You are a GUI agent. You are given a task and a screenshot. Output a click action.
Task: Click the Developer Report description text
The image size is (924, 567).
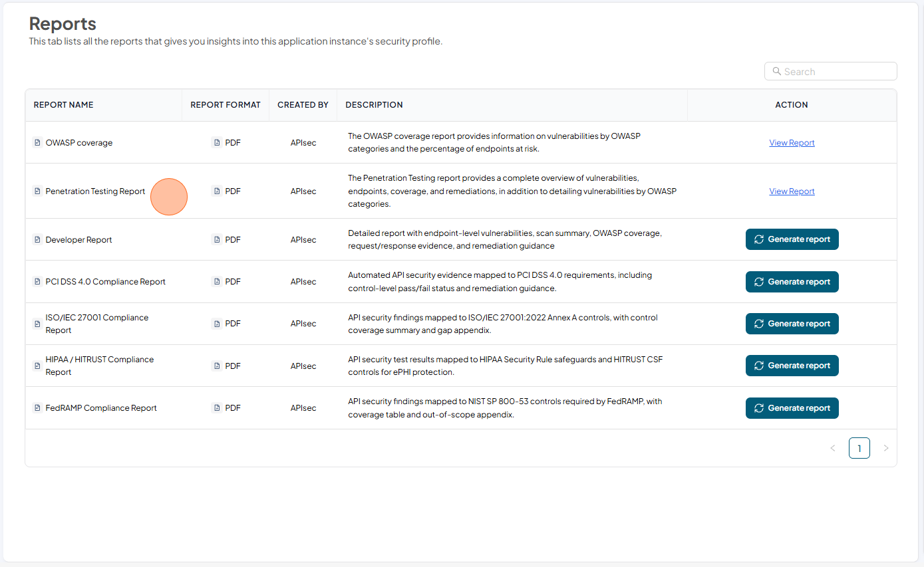[505, 239]
